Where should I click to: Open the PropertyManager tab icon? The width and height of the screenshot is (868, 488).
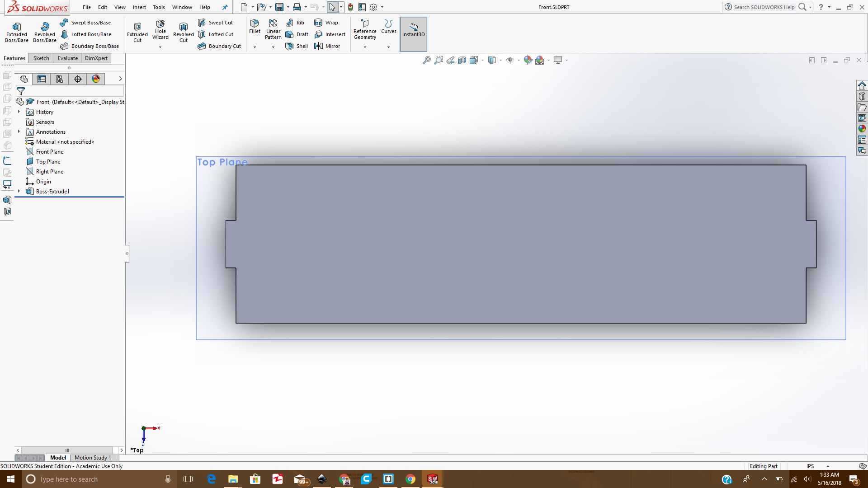pyautogui.click(x=42, y=79)
